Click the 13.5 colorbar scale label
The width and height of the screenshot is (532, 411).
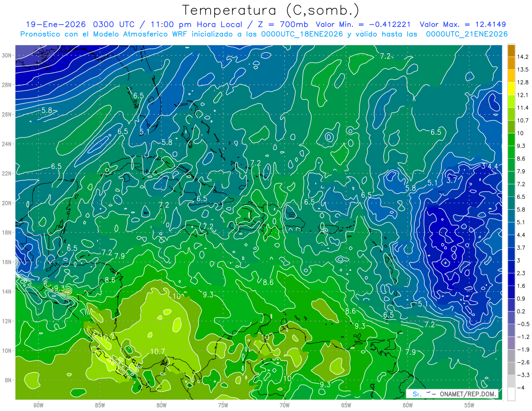tap(524, 70)
